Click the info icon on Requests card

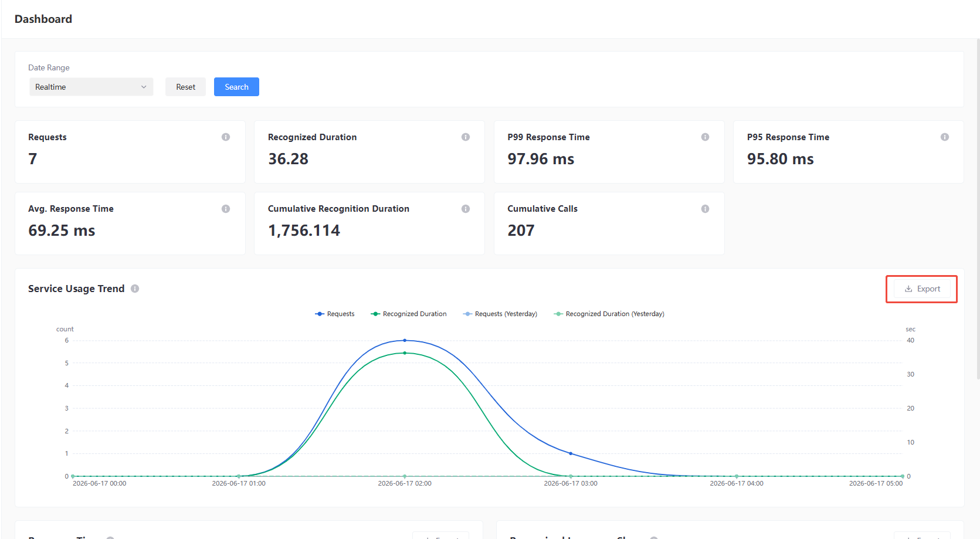[226, 137]
